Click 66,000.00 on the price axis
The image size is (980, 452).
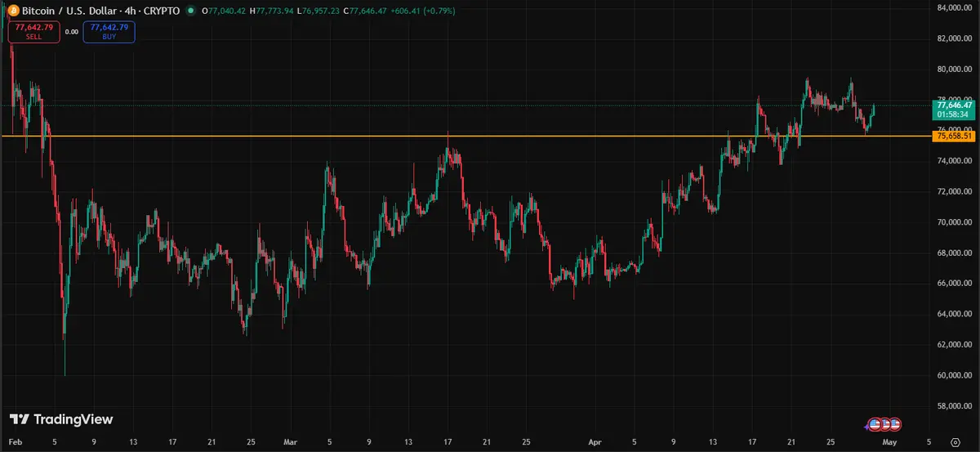pos(955,284)
